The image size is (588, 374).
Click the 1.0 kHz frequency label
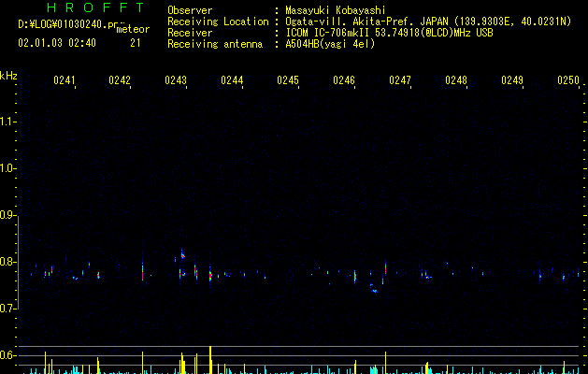pos(7,168)
